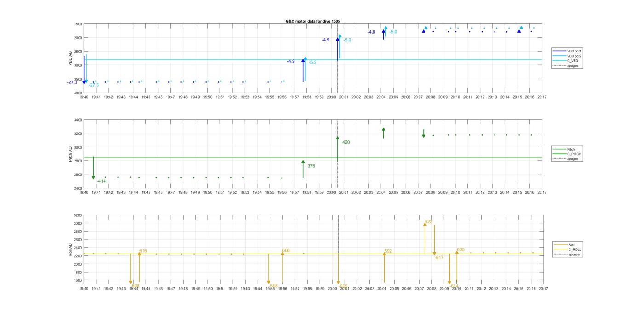Screen dimensions: 644x319
Task: Click the '376' pitch data label
Action: point(311,166)
